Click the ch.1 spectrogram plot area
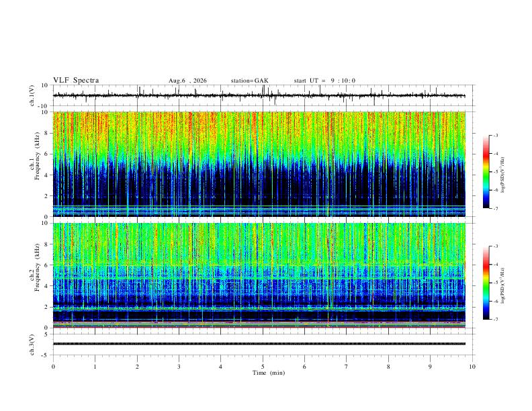 click(x=259, y=164)
